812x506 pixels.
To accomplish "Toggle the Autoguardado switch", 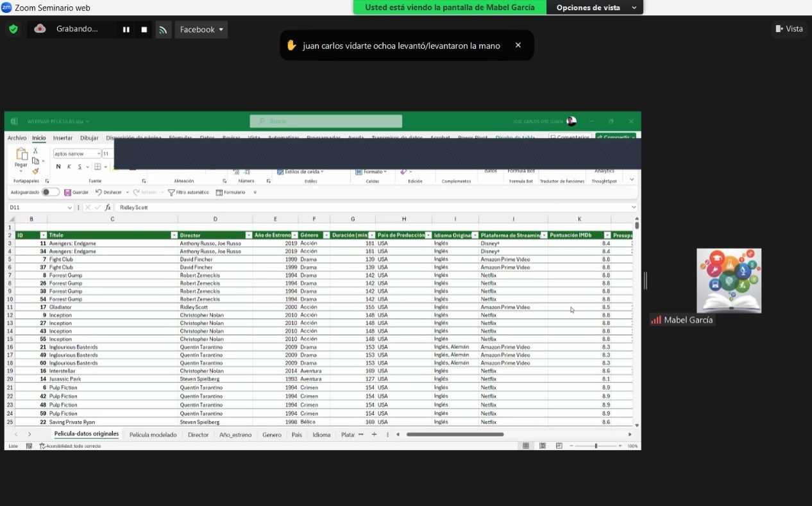I will coord(50,192).
